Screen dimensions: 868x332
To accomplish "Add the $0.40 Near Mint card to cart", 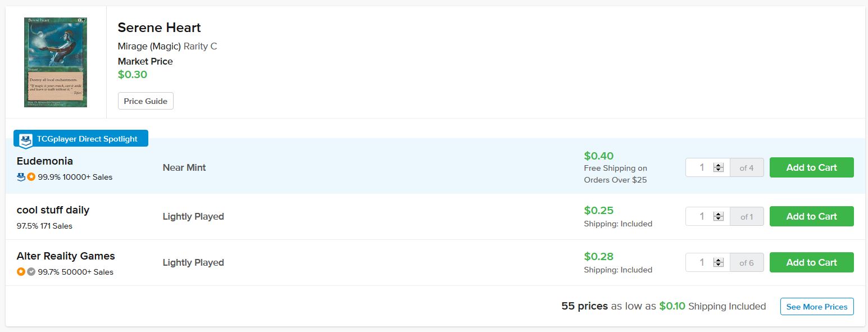I will tap(811, 167).
